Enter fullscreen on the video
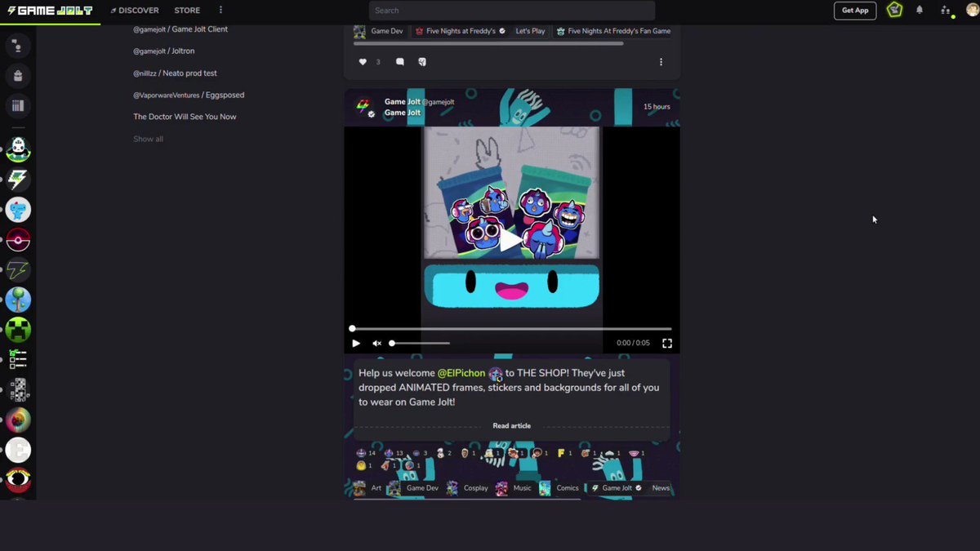The height and width of the screenshot is (551, 980). pos(667,343)
